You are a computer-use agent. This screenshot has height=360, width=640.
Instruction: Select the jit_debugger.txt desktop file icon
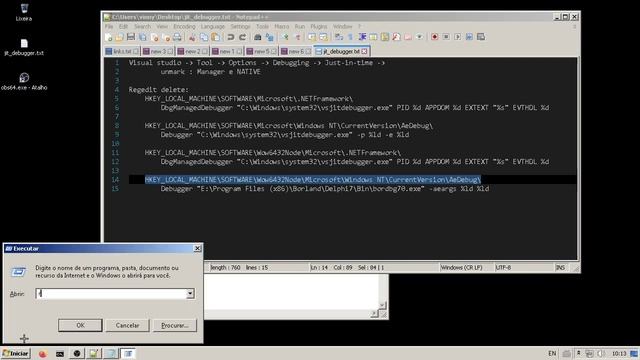click(x=24, y=47)
